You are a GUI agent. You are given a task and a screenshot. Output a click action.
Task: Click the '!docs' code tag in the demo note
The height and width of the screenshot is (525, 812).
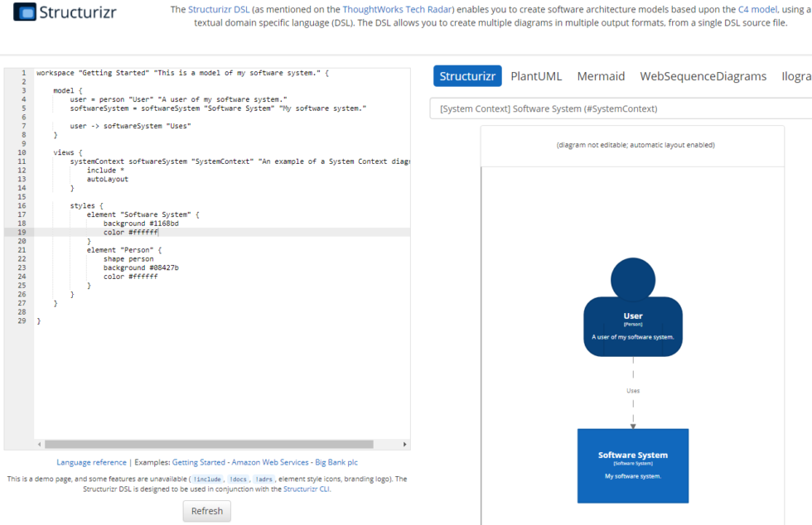[239, 479]
